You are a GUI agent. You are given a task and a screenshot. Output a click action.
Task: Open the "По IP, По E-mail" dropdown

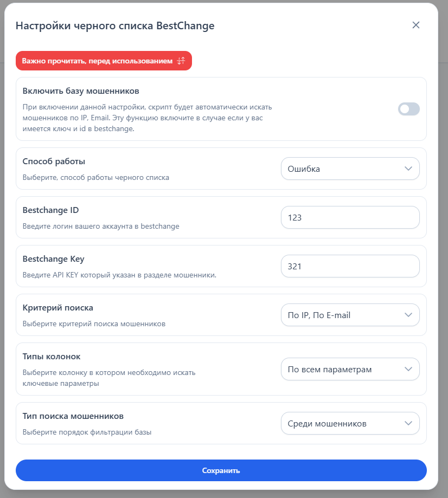(350, 315)
